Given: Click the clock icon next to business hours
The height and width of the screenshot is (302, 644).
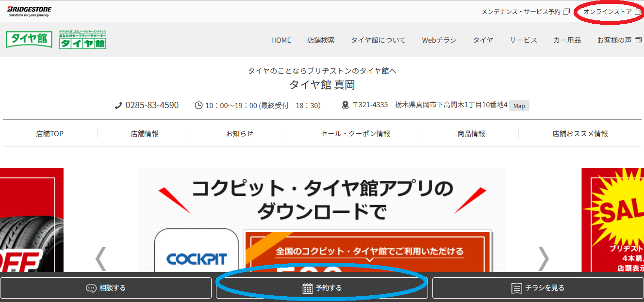Looking at the screenshot, I should 198,105.
